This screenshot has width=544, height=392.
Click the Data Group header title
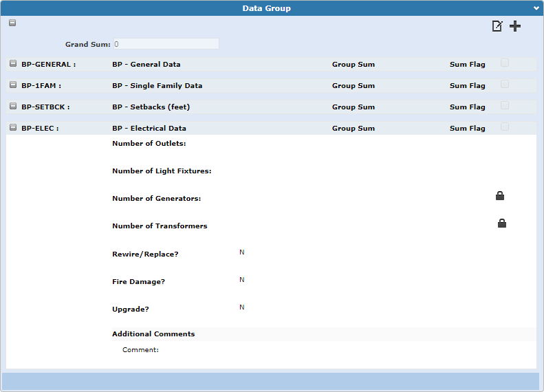tap(266, 8)
